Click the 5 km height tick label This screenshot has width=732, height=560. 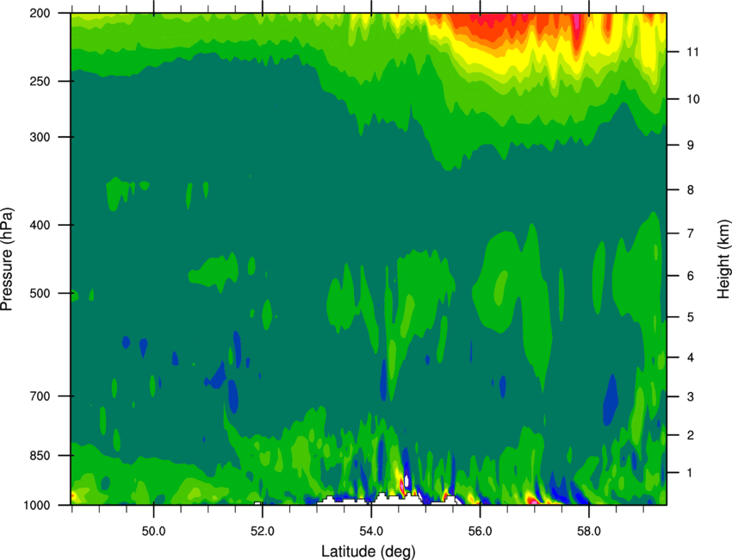click(x=691, y=318)
